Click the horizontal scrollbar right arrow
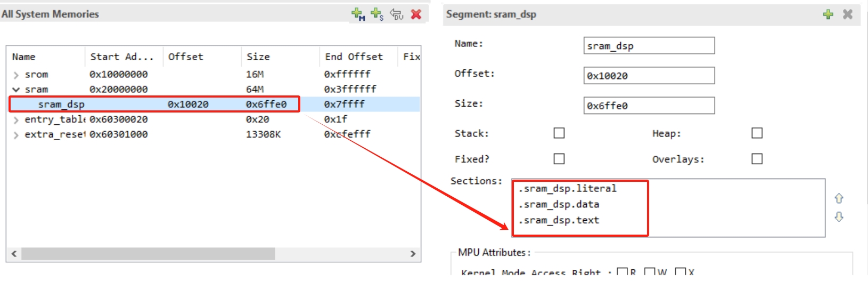 (413, 254)
